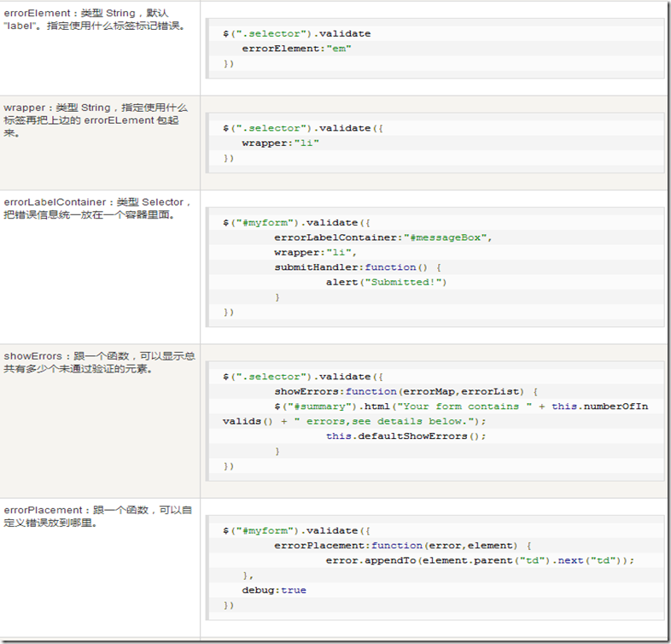Image resolution: width=671 pixels, height=644 pixels.
Task: Click the errorLabelContainer:"#messageBox" code line
Action: (383, 237)
